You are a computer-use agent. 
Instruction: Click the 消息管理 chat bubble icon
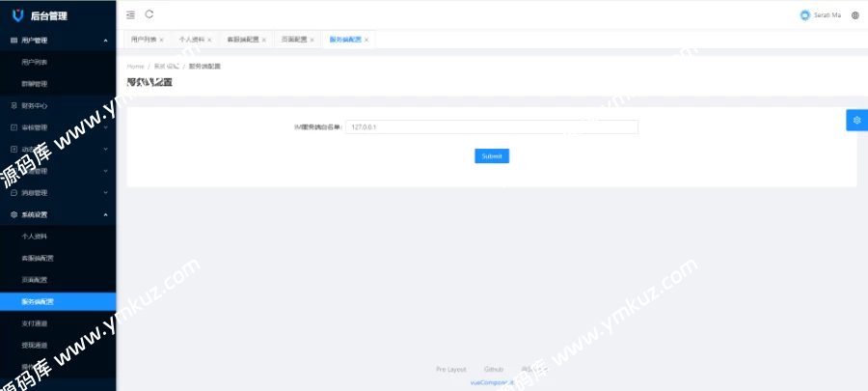tap(14, 193)
